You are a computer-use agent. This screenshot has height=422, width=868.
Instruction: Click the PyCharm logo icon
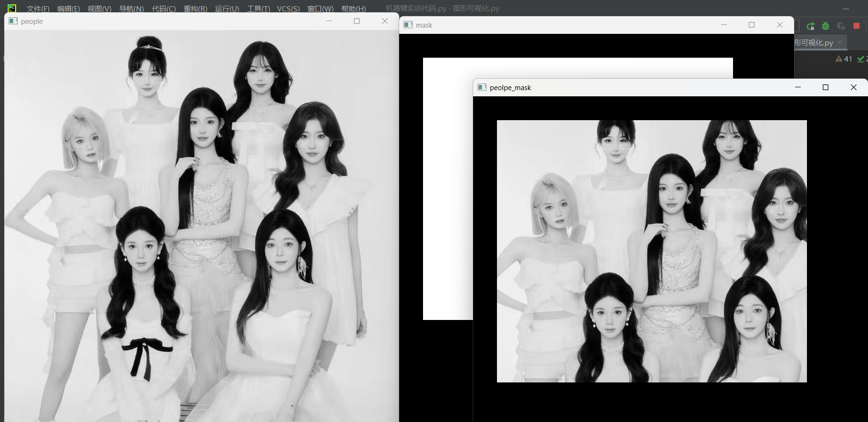tap(12, 8)
